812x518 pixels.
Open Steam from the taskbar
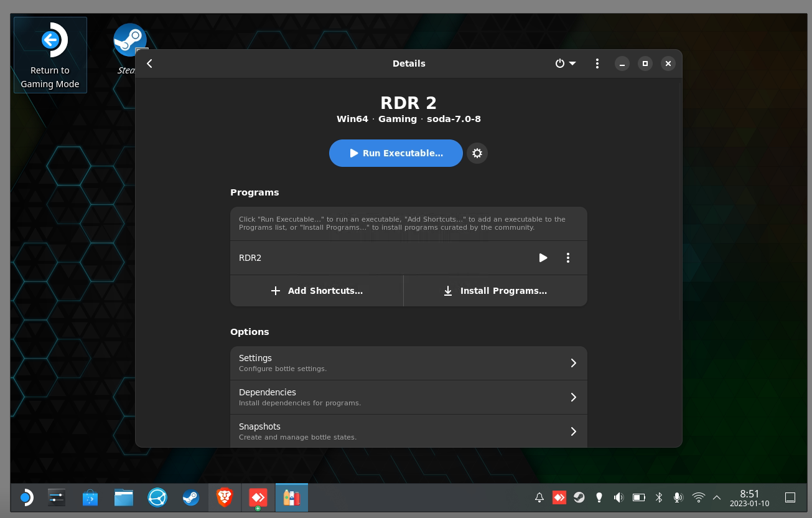(x=191, y=497)
